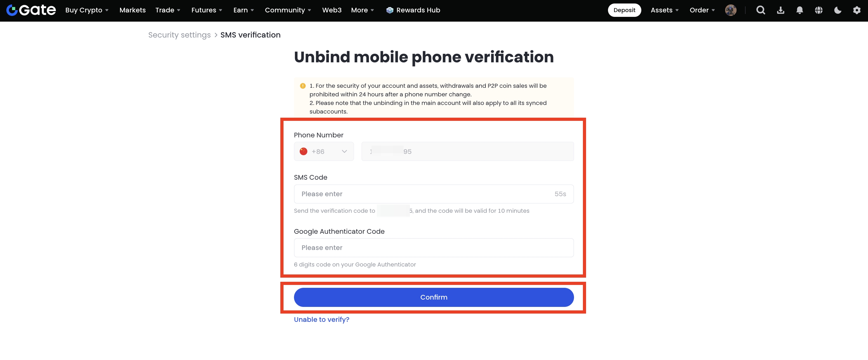Expand the Buy Crypto menu
The height and width of the screenshot is (360, 868).
tap(87, 10)
